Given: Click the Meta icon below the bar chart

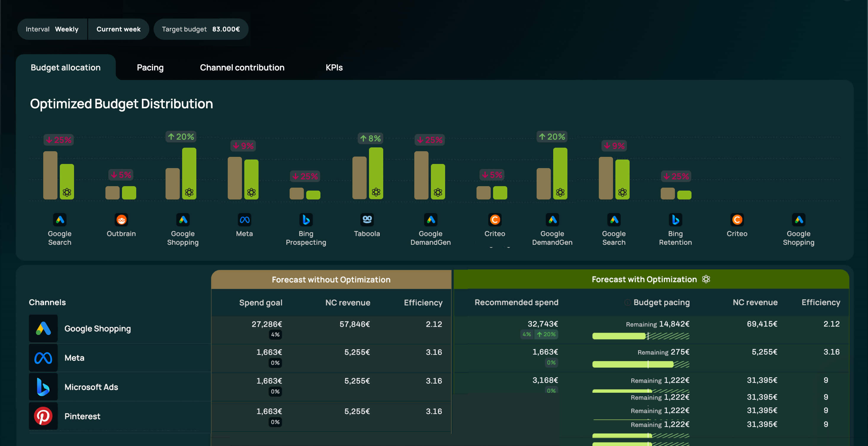Looking at the screenshot, I should coord(244,220).
